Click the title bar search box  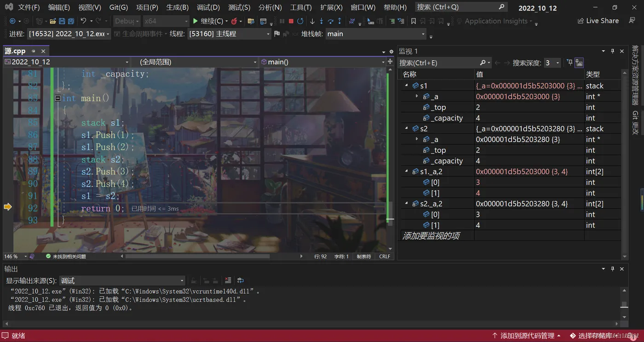point(461,7)
